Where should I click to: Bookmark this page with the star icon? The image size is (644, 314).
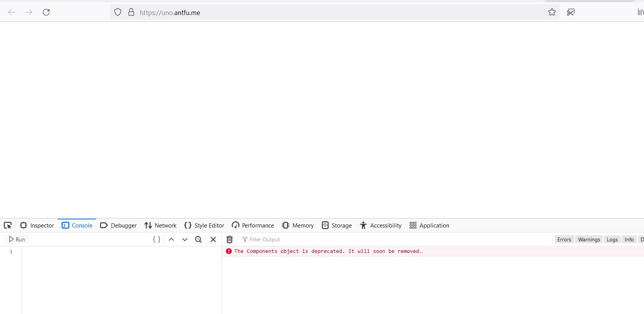pos(552,12)
